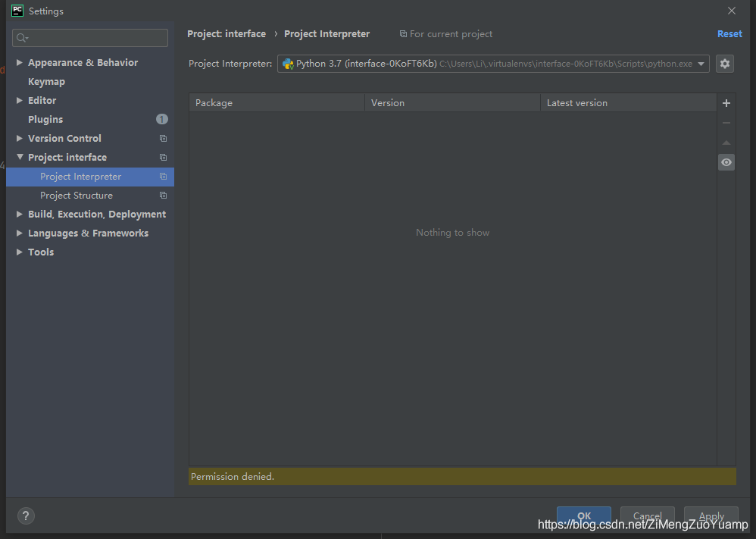The image size is (756, 539).
Task: Open the Project Structure page
Action: pos(77,196)
